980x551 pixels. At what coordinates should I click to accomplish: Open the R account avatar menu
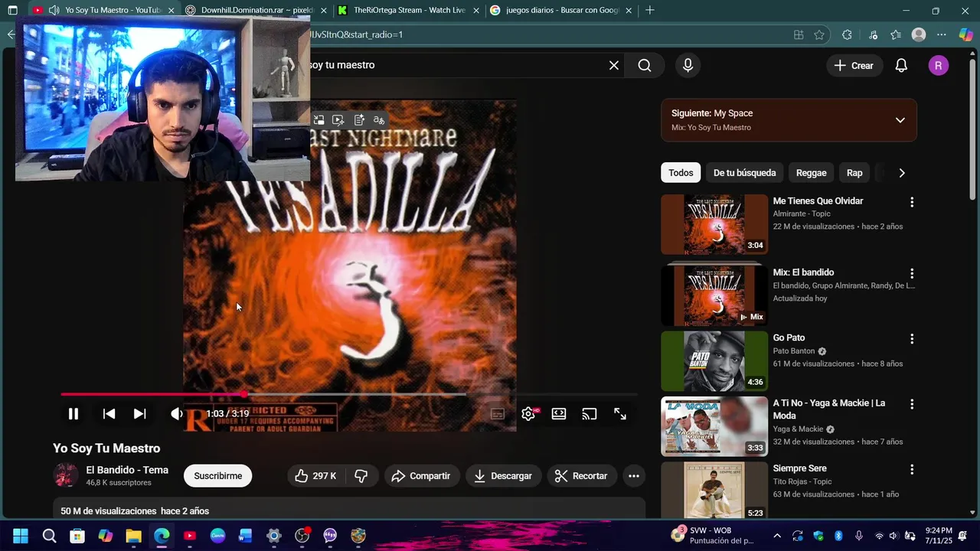coord(939,66)
